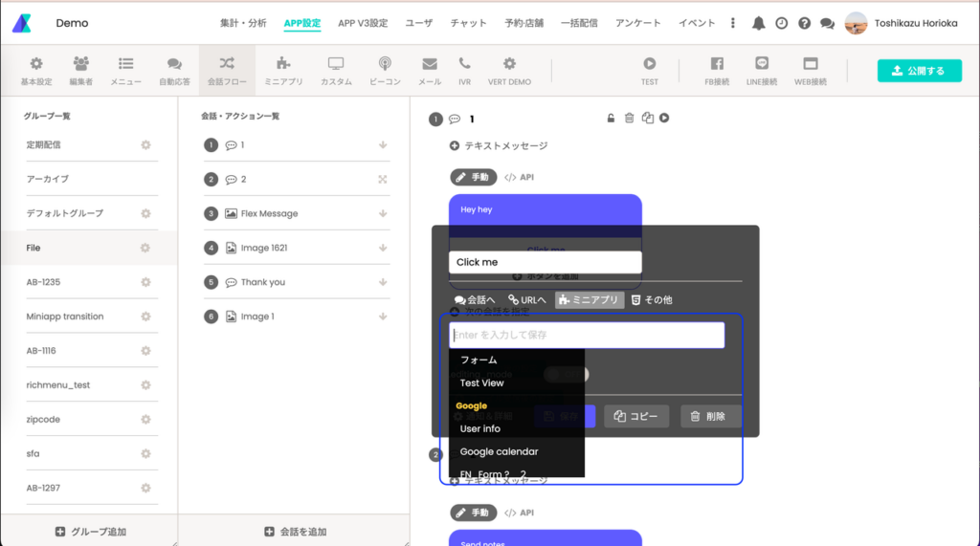
Task: Open LINE接続 connection settings
Action: [x=762, y=71]
